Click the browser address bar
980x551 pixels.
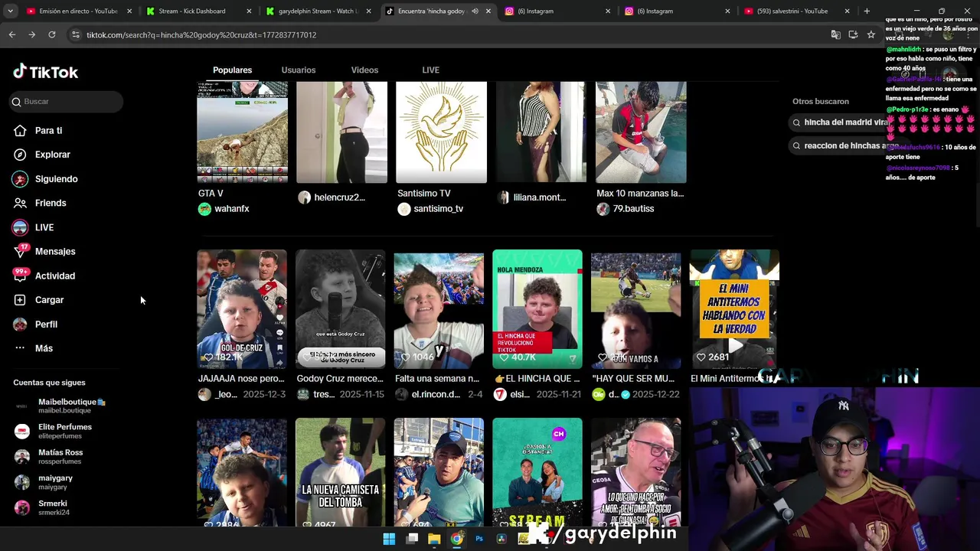(452, 34)
